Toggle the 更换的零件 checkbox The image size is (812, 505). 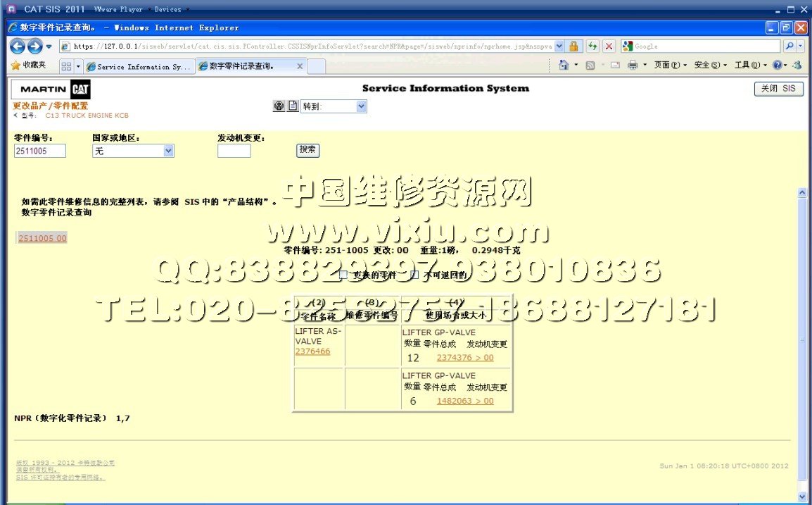click(343, 275)
